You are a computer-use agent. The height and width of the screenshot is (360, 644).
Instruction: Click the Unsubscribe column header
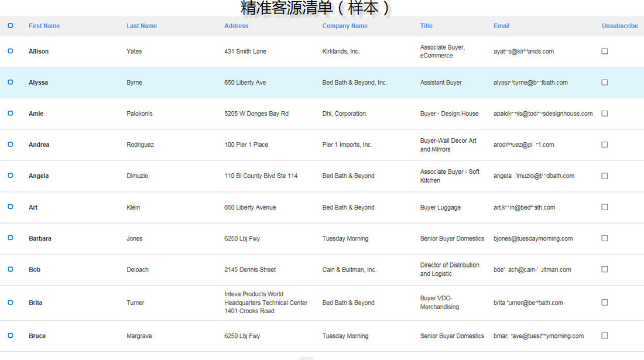(x=620, y=26)
